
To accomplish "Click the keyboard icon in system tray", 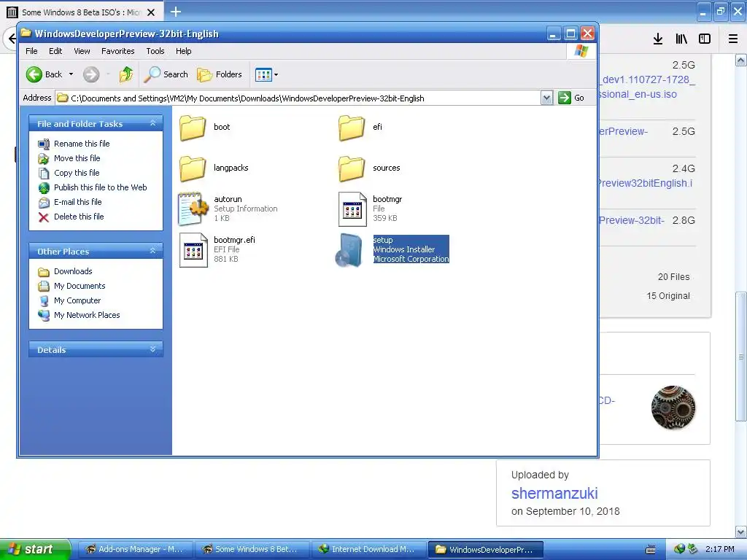I will click(x=650, y=550).
